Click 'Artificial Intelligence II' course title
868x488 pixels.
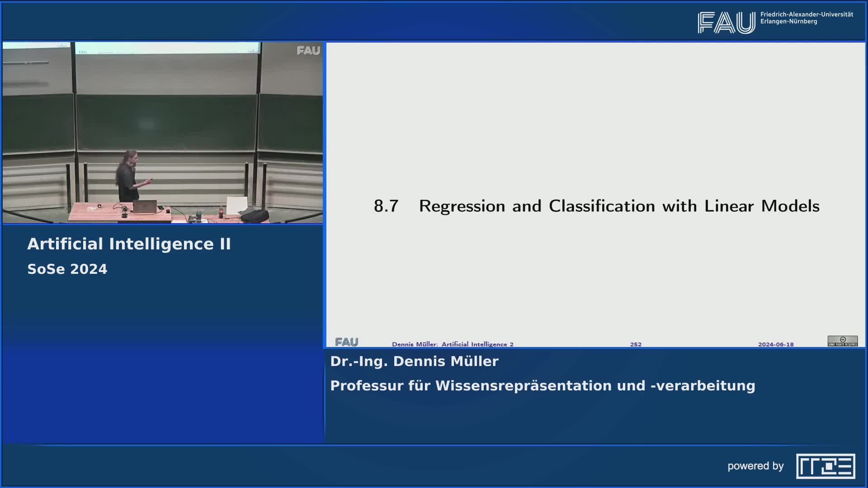pyautogui.click(x=129, y=244)
